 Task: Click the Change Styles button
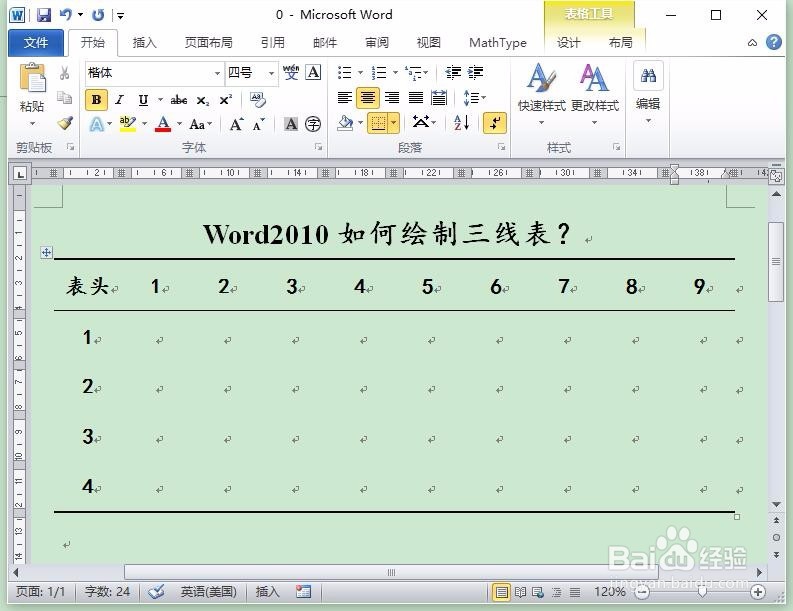pyautogui.click(x=595, y=94)
